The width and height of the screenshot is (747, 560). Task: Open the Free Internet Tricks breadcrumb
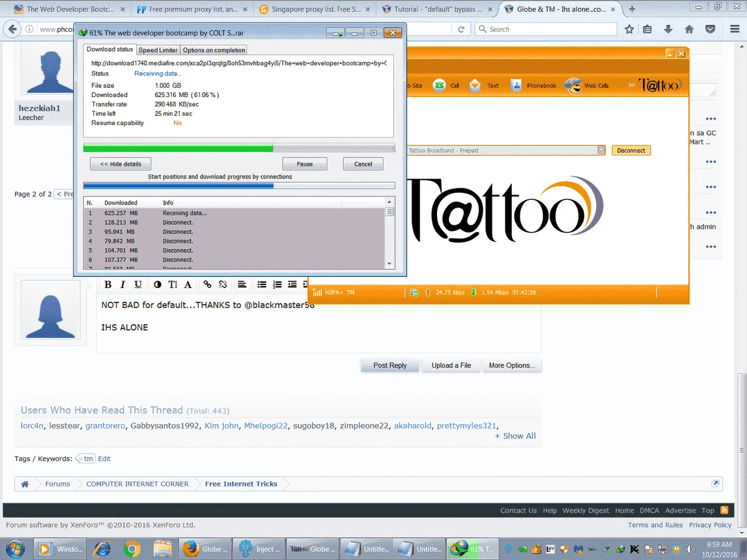[x=241, y=483]
